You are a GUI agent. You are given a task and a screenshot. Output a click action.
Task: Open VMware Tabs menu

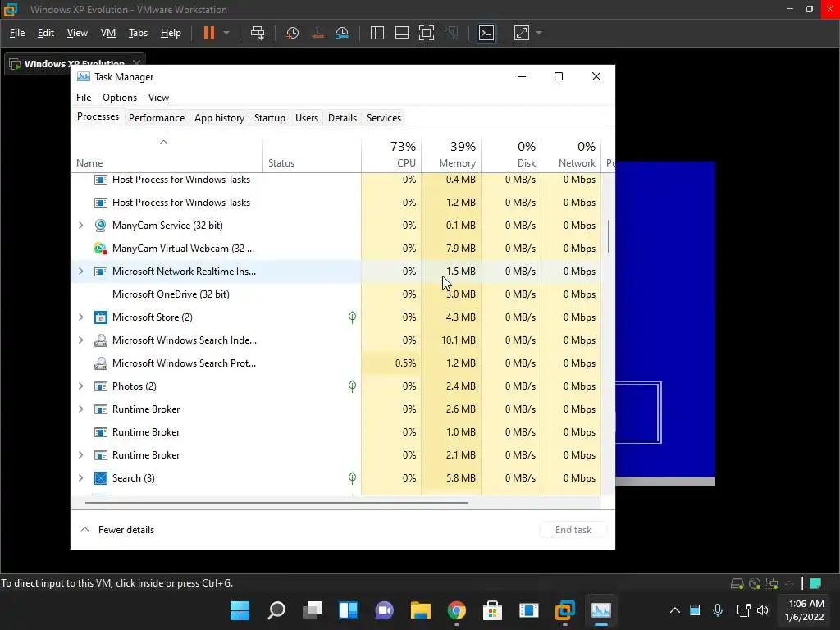(x=138, y=33)
